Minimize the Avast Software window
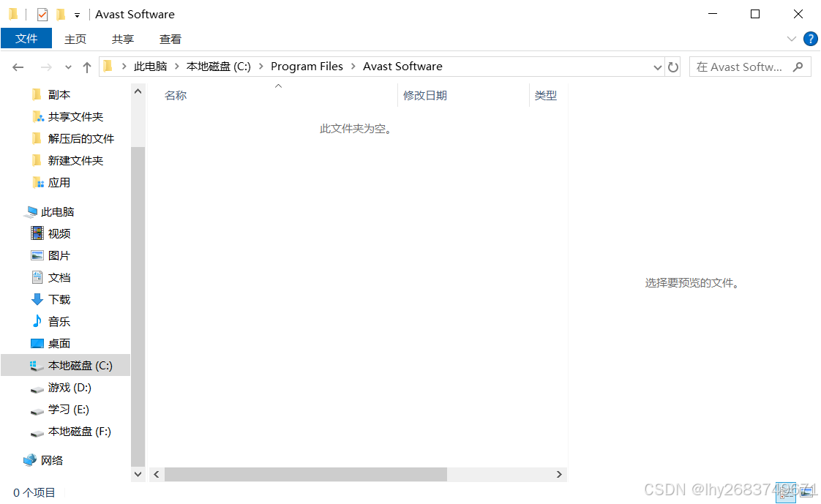Viewport: 821px width, 504px height. tap(713, 14)
